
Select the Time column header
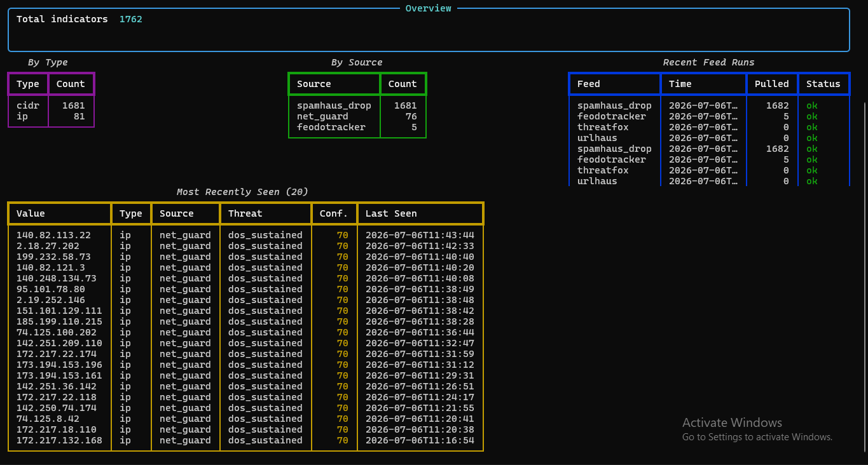pyautogui.click(x=680, y=84)
